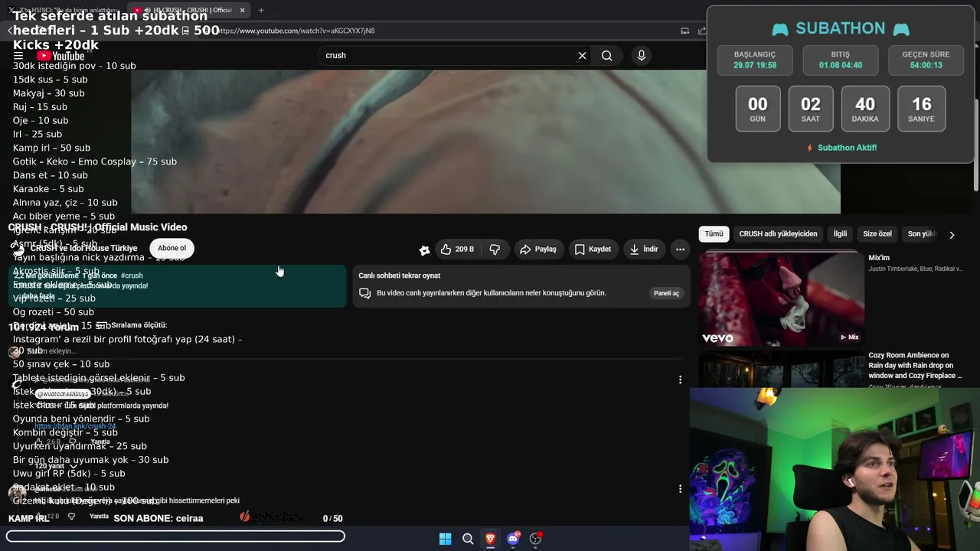Click the streamer webcam overlay

click(x=835, y=469)
